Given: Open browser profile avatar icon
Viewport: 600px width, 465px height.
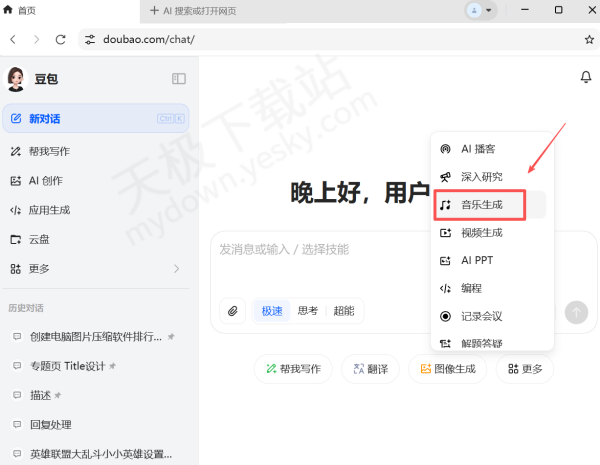Looking at the screenshot, I should tap(475, 10).
